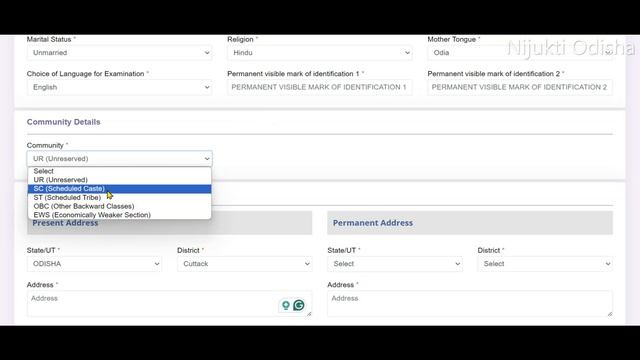This screenshot has width=640, height=360.
Task: Click the Present Address section header
Action: tap(169, 223)
